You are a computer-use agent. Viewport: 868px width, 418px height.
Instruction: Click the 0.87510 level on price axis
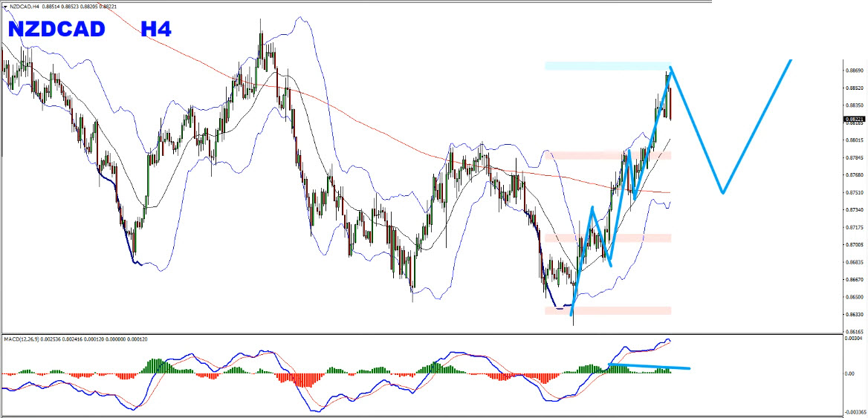pos(854,192)
